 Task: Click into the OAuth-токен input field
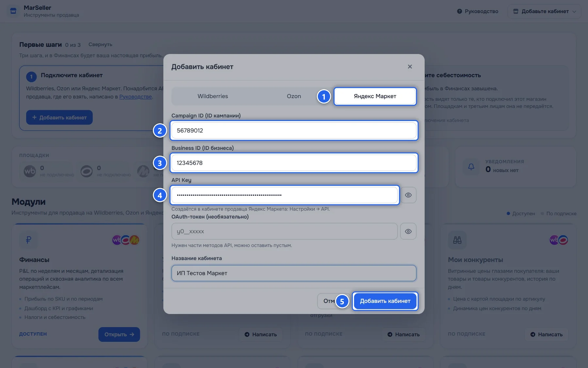click(285, 231)
